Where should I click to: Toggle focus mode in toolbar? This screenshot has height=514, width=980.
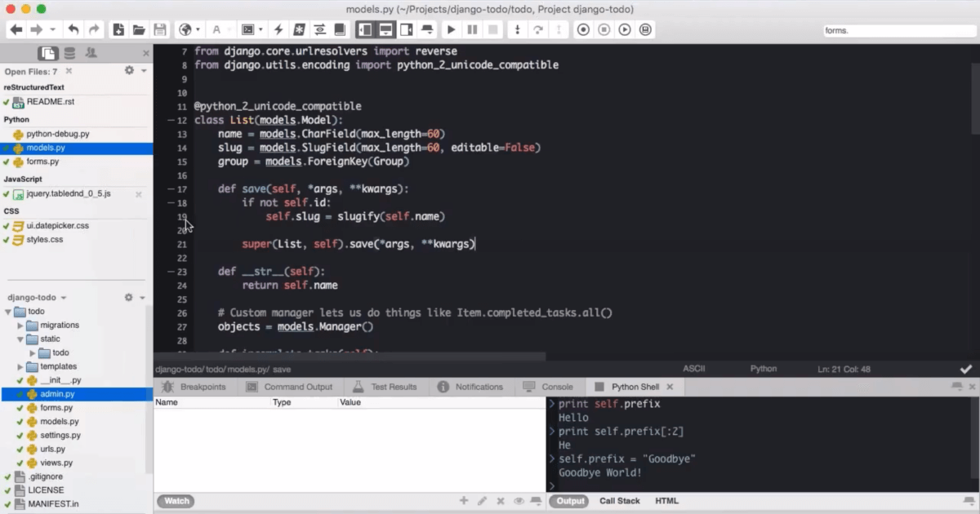pos(427,29)
